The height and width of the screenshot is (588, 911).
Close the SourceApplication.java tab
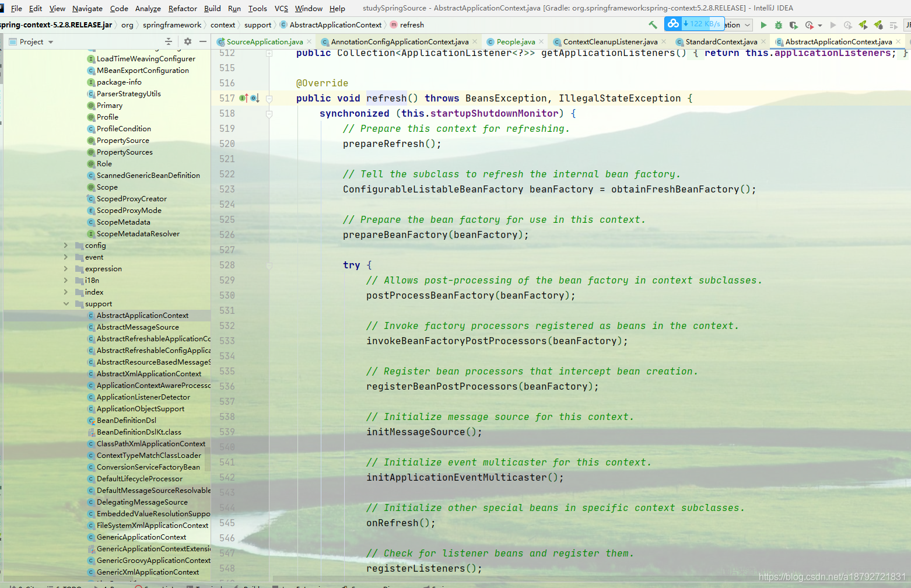point(309,41)
